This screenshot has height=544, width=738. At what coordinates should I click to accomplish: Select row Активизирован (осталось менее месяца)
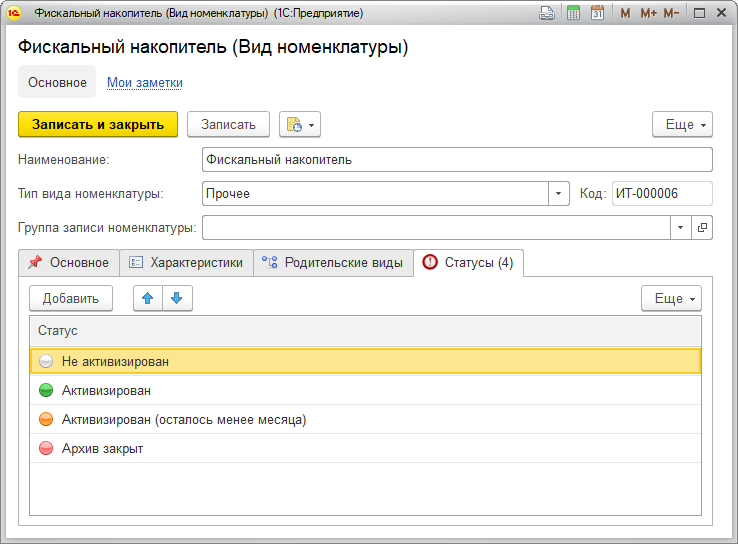click(x=365, y=419)
